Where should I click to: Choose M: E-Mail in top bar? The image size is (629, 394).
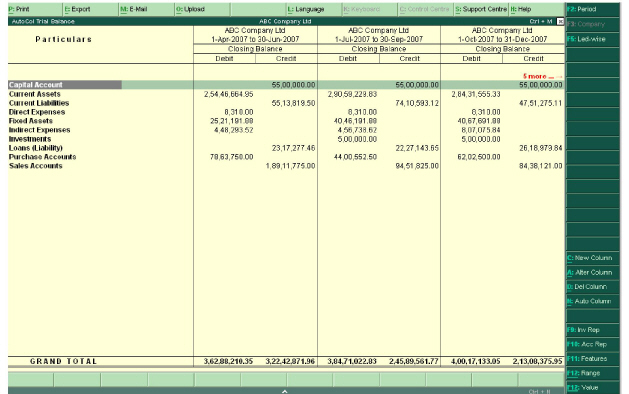click(147, 9)
